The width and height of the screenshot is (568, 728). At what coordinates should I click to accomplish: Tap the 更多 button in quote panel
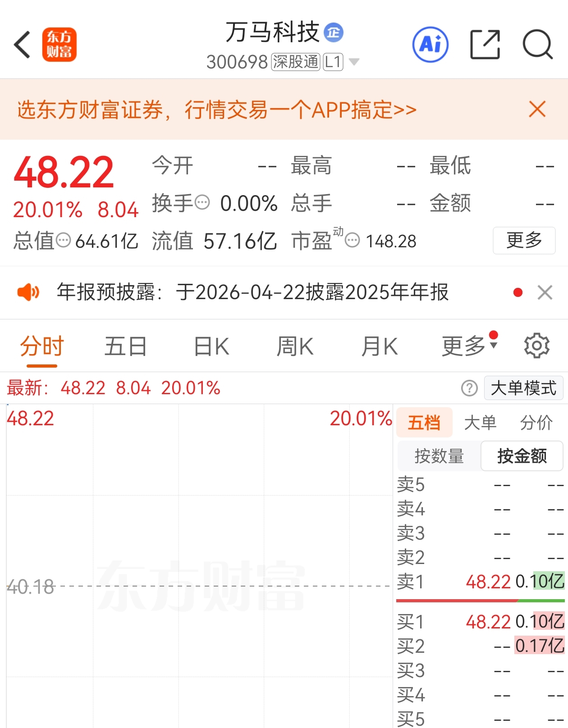click(524, 240)
